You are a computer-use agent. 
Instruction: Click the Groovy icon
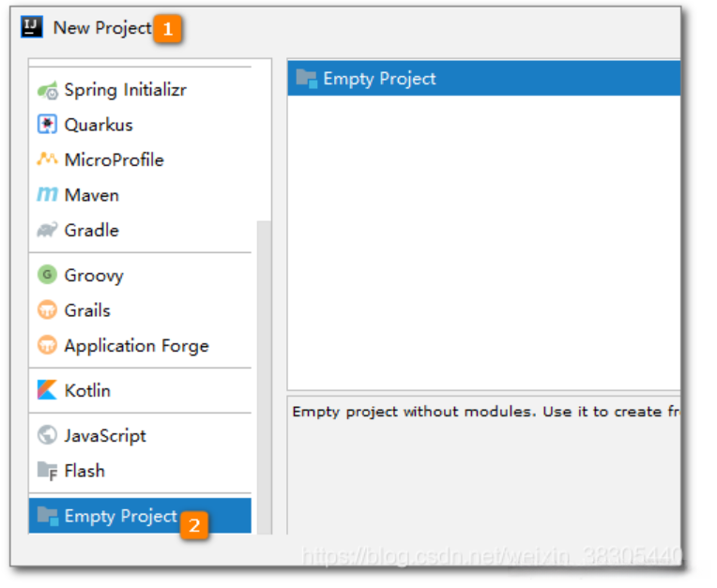click(47, 275)
